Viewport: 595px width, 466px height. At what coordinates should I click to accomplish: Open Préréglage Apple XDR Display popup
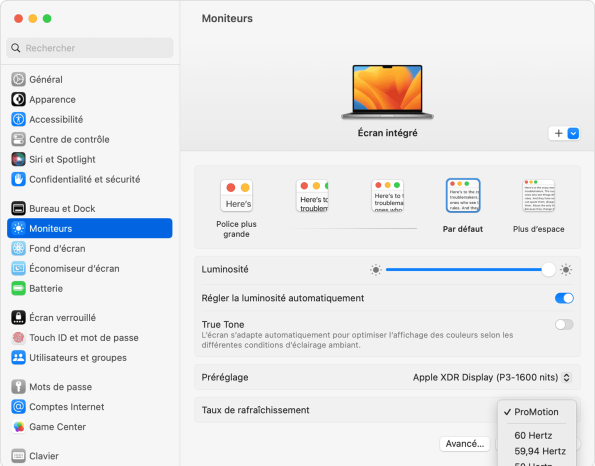tap(491, 377)
